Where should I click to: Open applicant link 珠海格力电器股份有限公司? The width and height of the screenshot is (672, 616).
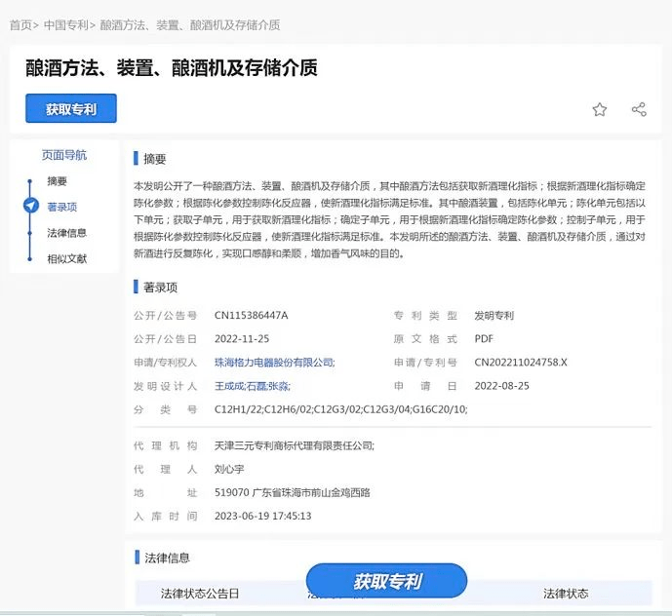point(273,363)
